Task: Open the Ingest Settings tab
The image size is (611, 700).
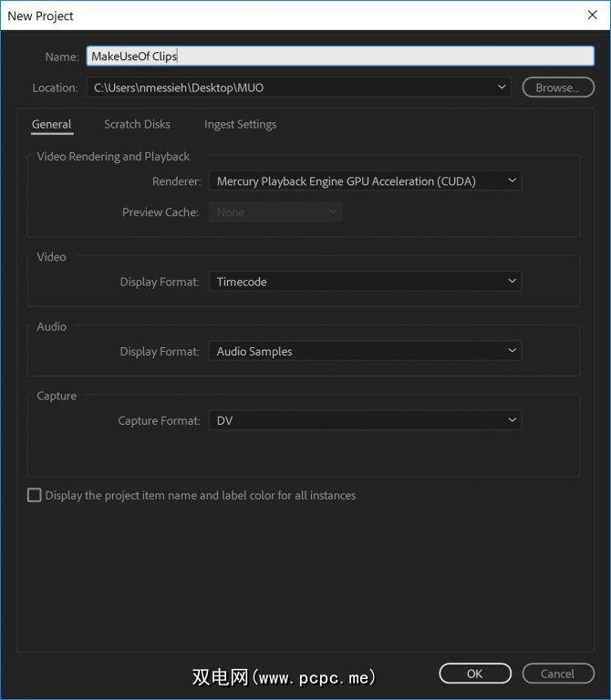Action: (240, 124)
